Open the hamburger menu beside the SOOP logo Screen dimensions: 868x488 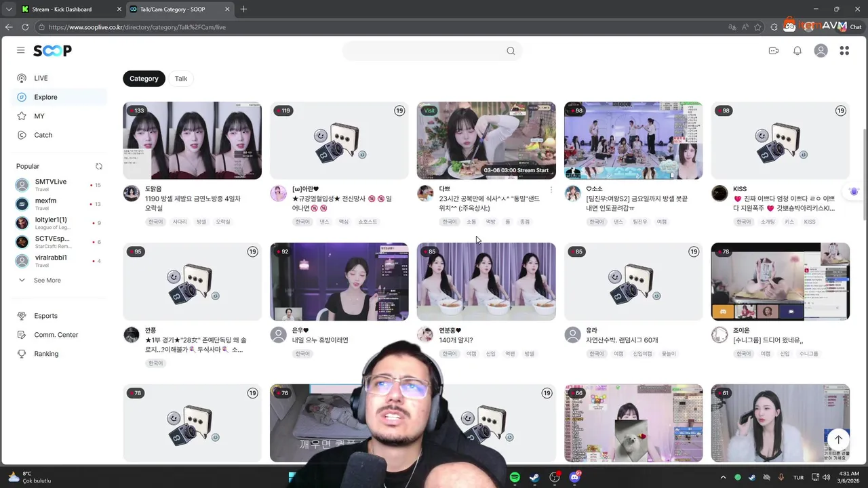[21, 51]
